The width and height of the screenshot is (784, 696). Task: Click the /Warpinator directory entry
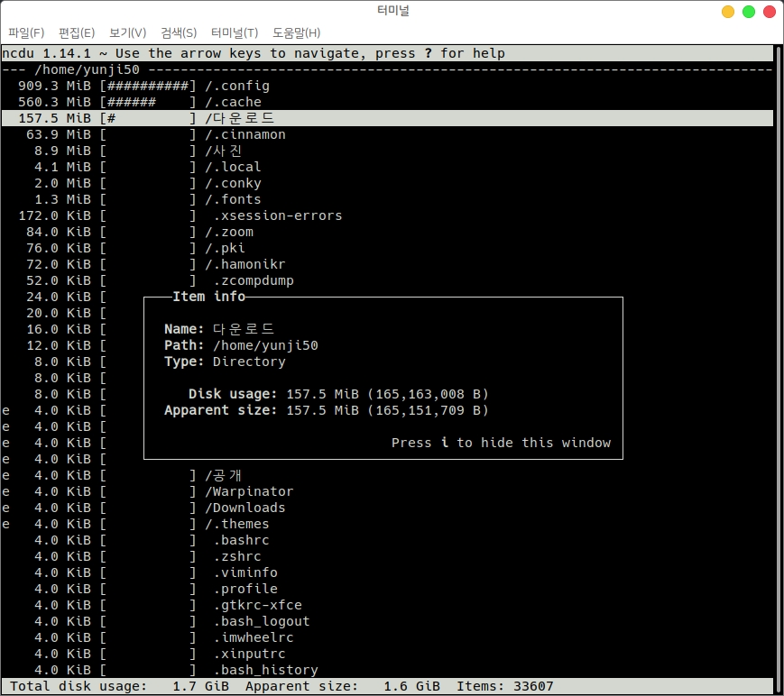coord(248,491)
